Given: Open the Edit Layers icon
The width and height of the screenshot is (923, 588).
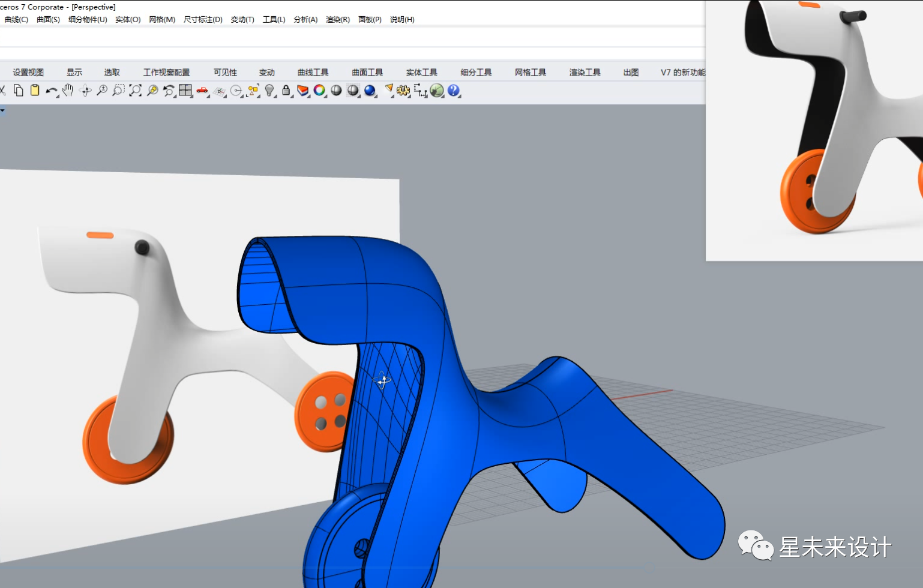Looking at the screenshot, I should click(x=303, y=91).
